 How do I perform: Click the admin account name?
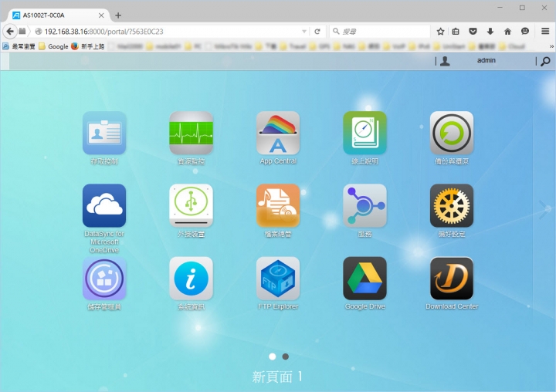click(486, 60)
